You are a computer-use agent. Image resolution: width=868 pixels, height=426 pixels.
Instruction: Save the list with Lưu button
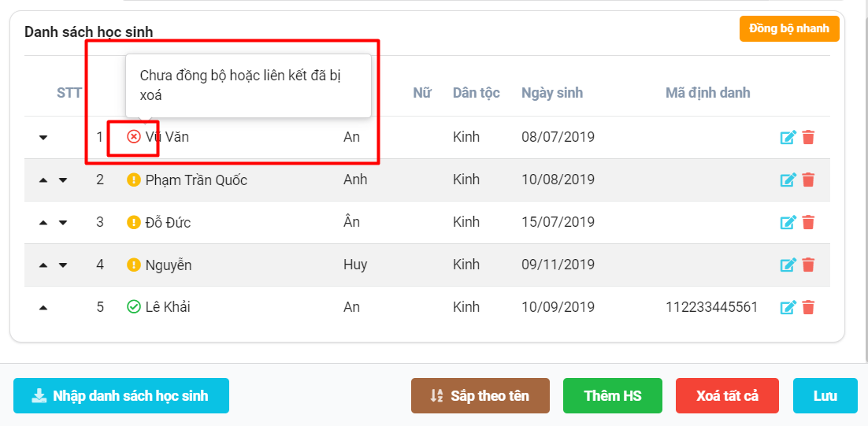click(x=825, y=396)
